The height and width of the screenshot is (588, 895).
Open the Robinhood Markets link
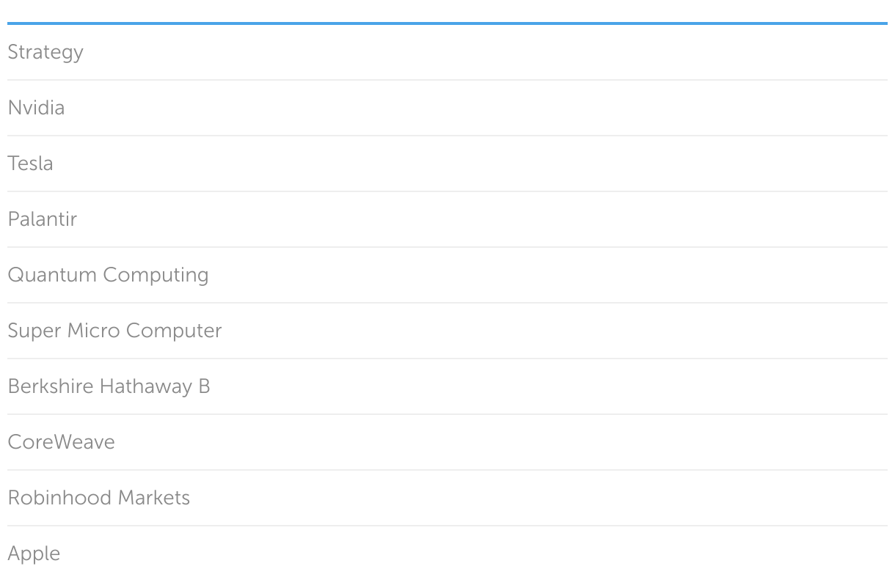pos(98,498)
